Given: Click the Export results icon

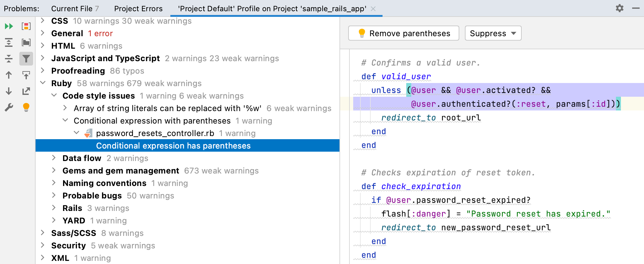Looking at the screenshot, I should tap(26, 91).
